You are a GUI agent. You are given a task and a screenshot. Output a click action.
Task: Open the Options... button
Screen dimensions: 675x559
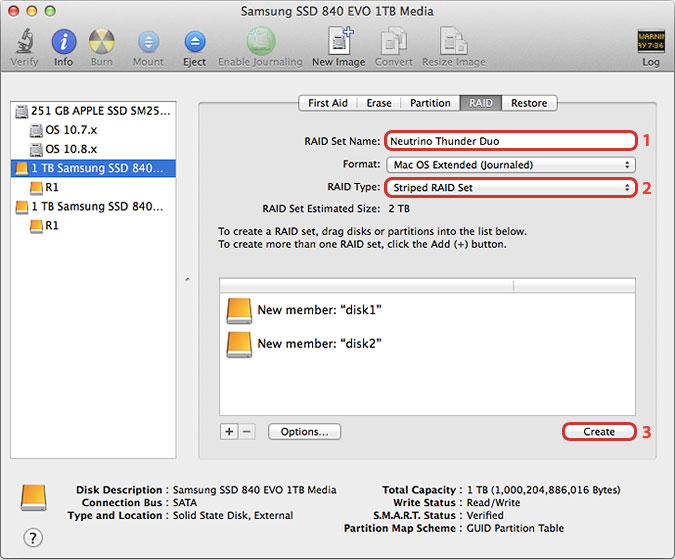(304, 432)
